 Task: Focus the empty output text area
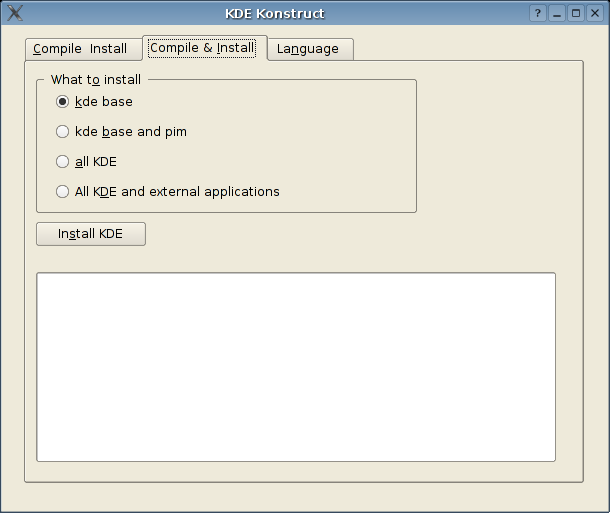(296, 367)
